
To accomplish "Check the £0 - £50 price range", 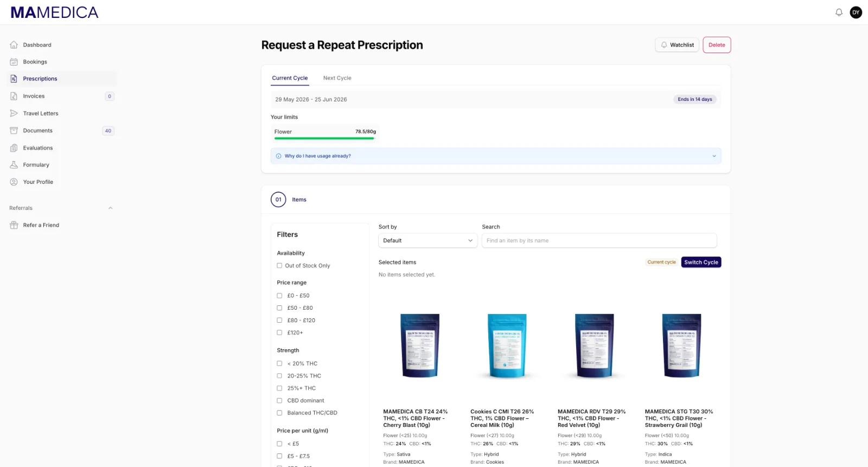I will point(279,296).
